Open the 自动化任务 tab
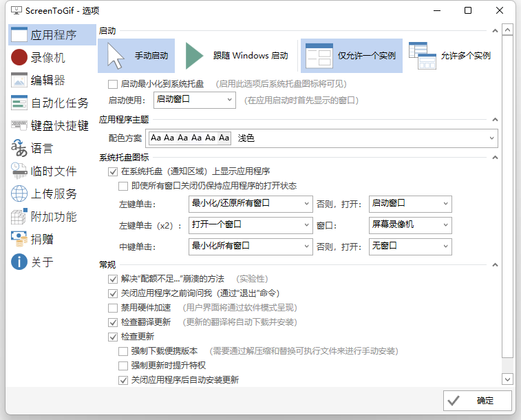The height and width of the screenshot is (420, 521). pos(52,103)
